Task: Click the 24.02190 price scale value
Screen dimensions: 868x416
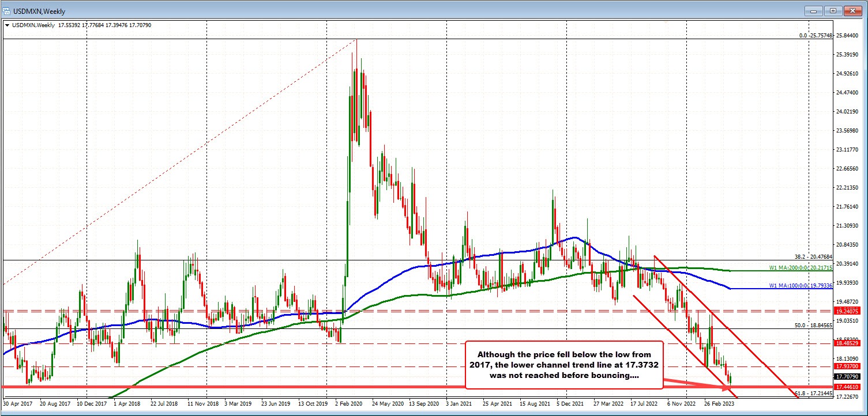Action: [x=847, y=112]
